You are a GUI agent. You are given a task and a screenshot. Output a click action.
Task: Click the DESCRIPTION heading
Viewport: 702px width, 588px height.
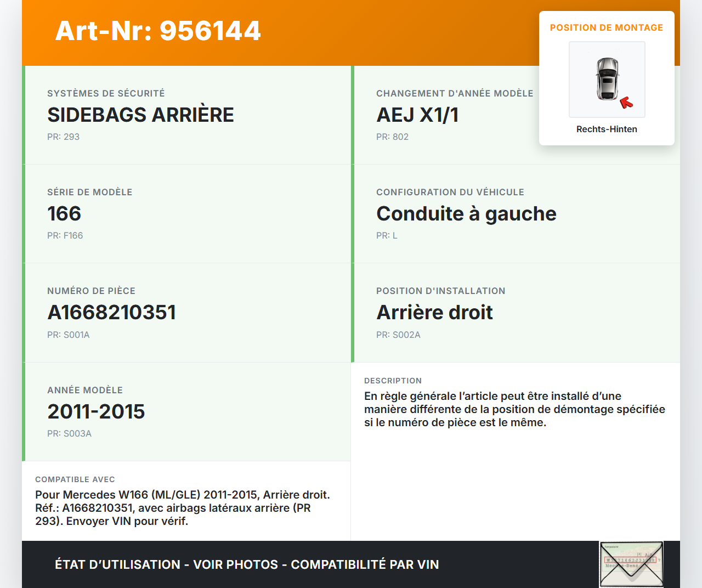coord(393,381)
